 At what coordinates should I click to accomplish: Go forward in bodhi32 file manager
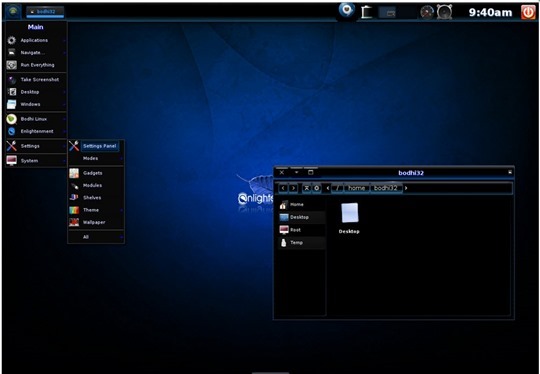293,188
